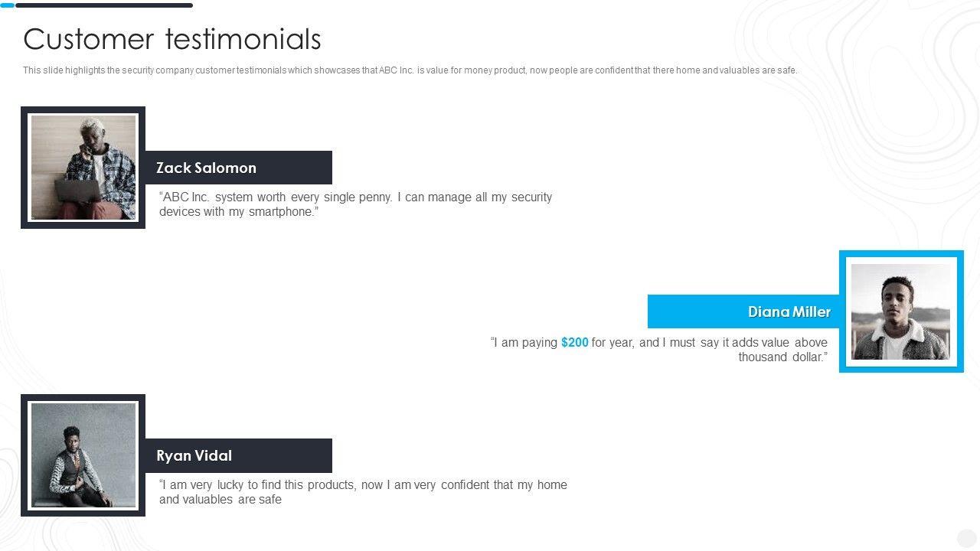
Task: Click "I am paying" in Diana's testimonial
Action: click(526, 343)
